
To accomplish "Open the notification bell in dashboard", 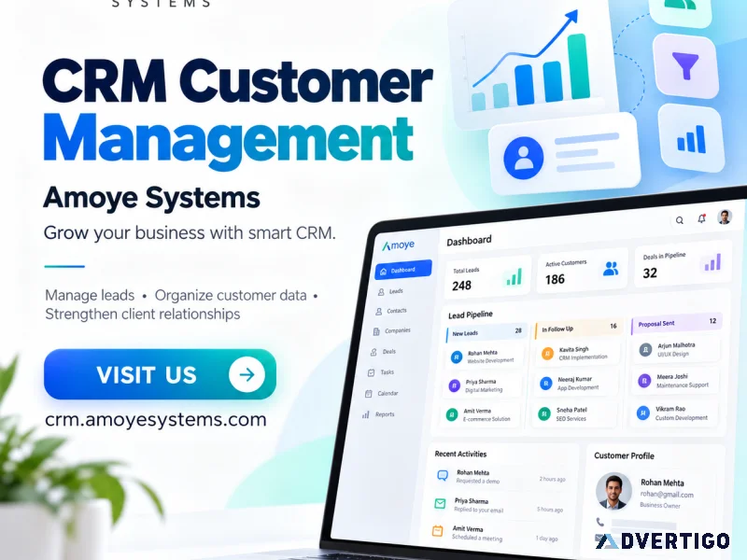I will [x=702, y=218].
